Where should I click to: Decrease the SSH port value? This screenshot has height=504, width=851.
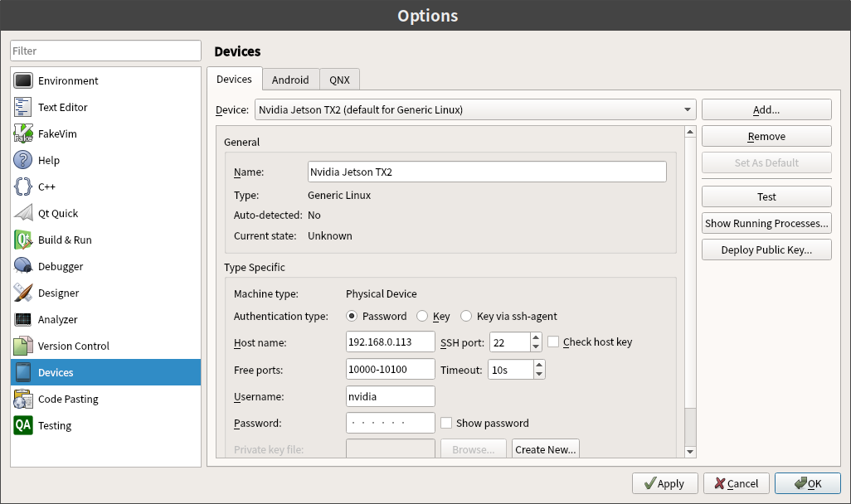coord(536,346)
